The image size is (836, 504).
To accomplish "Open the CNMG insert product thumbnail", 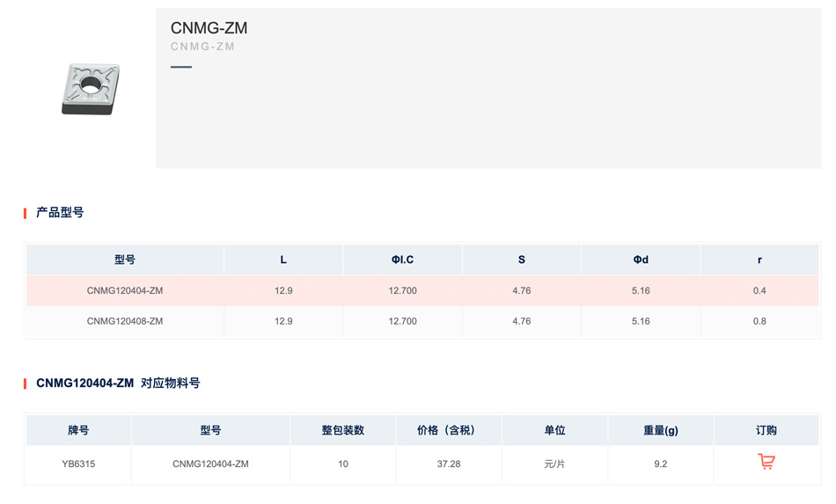I will [x=91, y=89].
